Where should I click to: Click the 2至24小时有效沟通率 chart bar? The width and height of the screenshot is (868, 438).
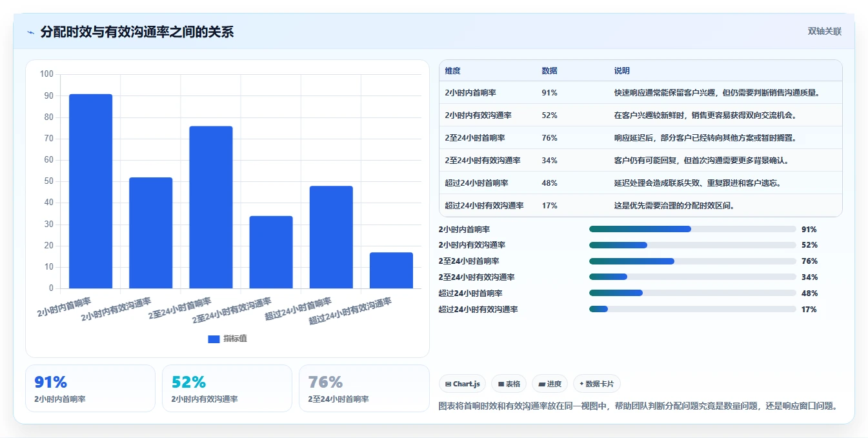[x=271, y=252]
